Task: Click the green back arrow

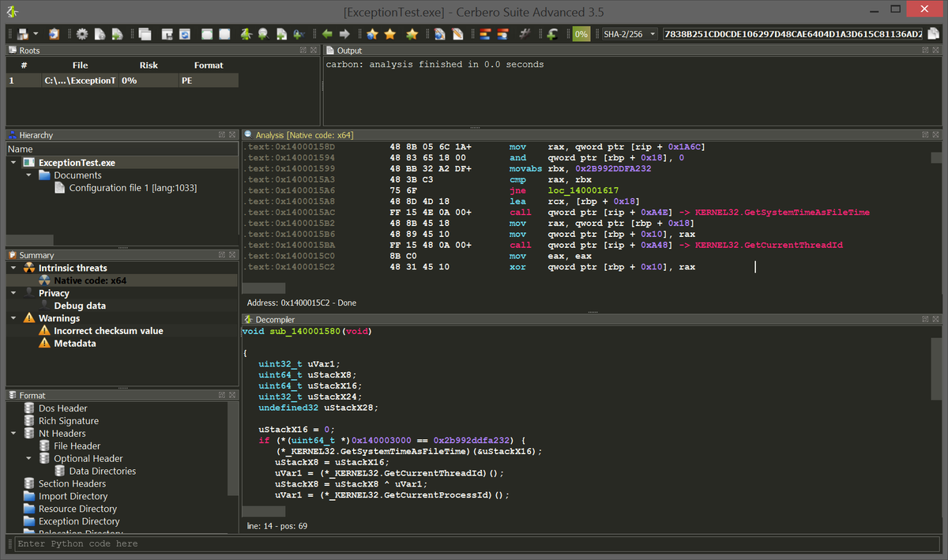Action: (326, 34)
